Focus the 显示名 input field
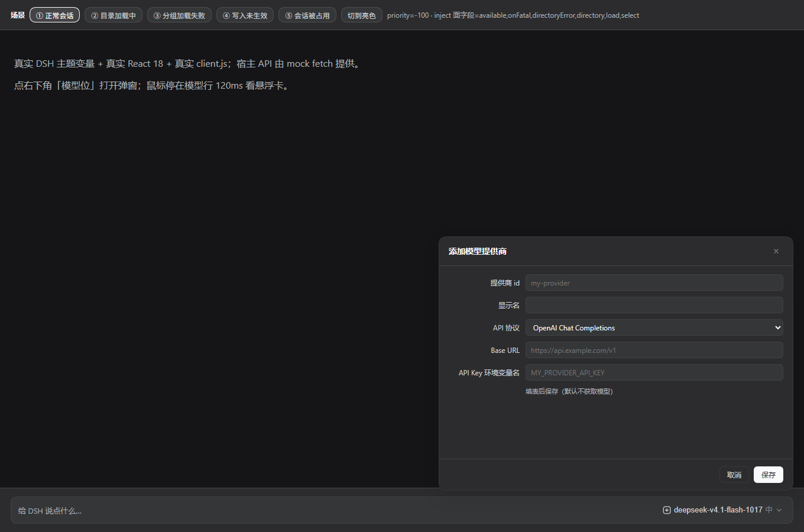This screenshot has height=532, width=804. [654, 305]
